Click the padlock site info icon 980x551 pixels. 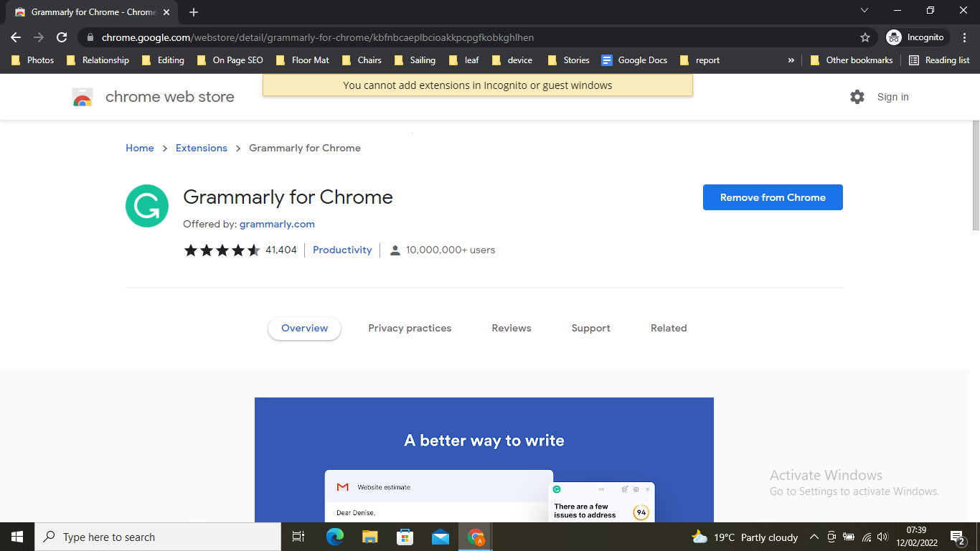coord(90,37)
